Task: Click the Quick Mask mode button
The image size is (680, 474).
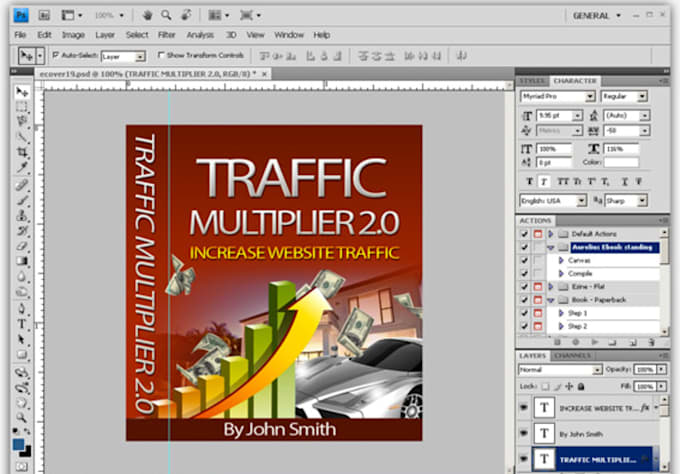Action: (21, 467)
